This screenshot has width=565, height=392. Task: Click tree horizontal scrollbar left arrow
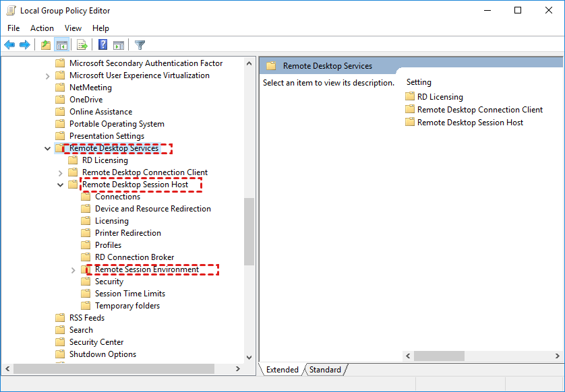pyautogui.click(x=7, y=368)
